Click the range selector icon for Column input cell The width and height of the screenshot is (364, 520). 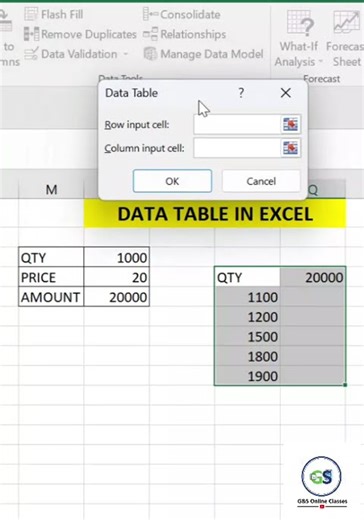click(290, 148)
